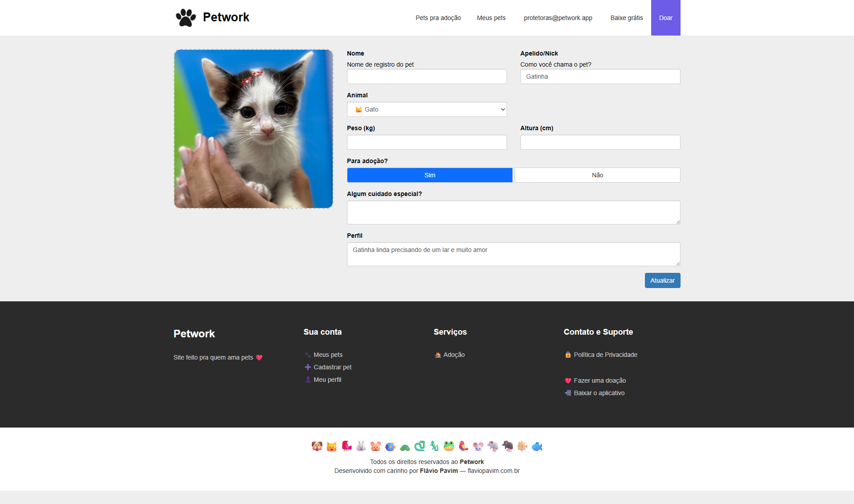Click the Apelido/Nick field containing Gatinha

pos(600,76)
